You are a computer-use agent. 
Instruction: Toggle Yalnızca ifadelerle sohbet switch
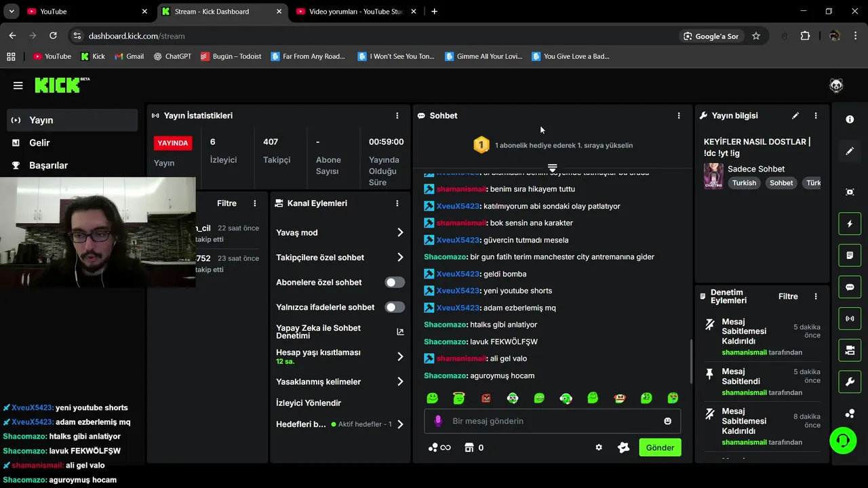click(x=395, y=307)
